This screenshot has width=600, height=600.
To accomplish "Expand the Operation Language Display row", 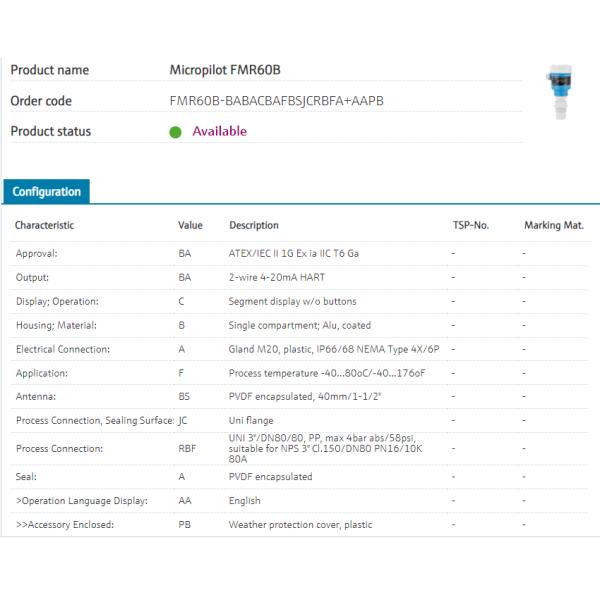I will tap(82, 501).
